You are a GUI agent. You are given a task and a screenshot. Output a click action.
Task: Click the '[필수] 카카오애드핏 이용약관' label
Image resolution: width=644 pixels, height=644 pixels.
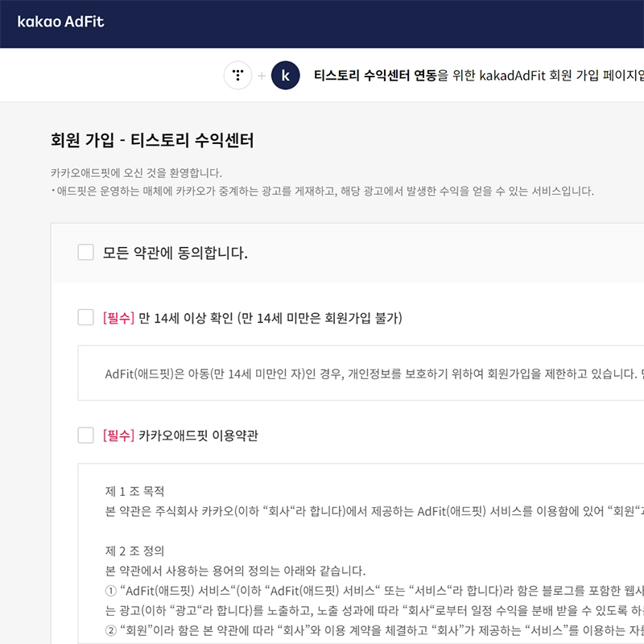[x=180, y=436]
